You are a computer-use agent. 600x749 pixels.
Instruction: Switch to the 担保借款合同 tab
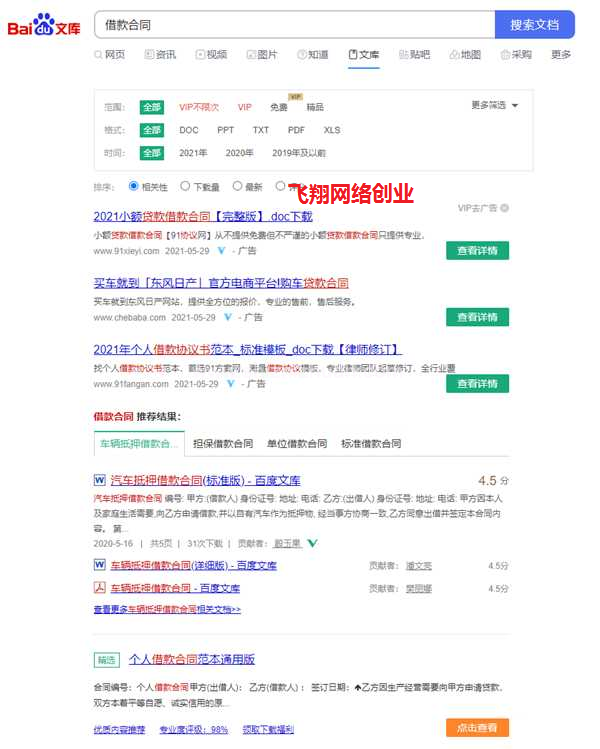click(222, 443)
